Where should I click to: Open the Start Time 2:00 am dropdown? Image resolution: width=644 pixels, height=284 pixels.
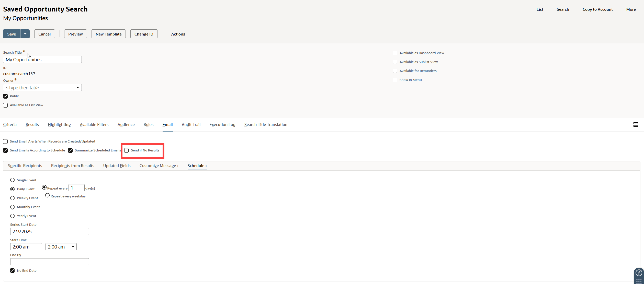coord(61,247)
